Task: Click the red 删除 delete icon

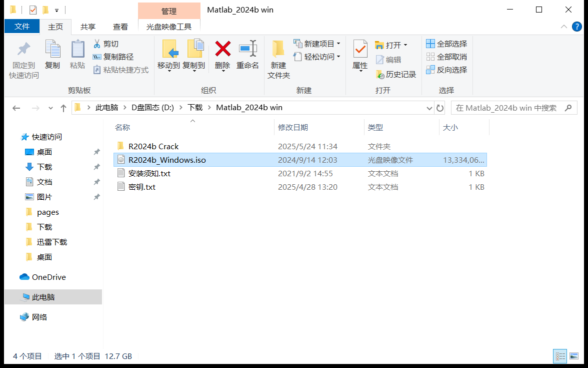Action: click(x=223, y=49)
